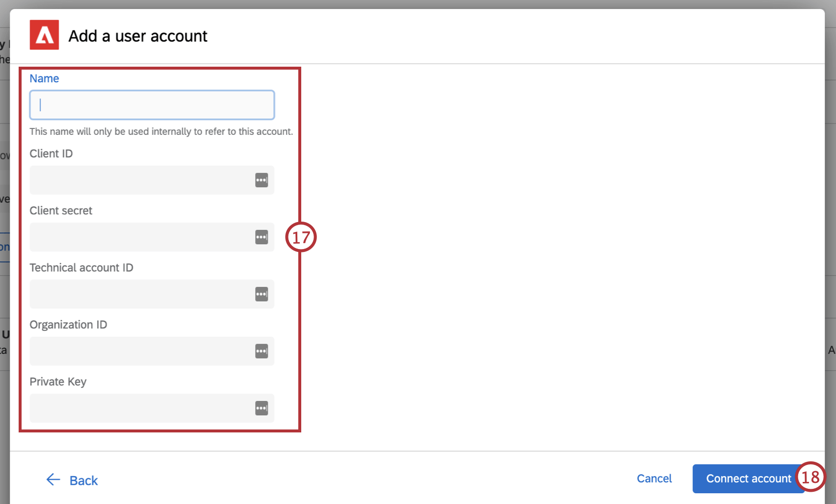Click the circled number 18 annotation
Viewport: 836px width, 504px height.
[x=810, y=478]
